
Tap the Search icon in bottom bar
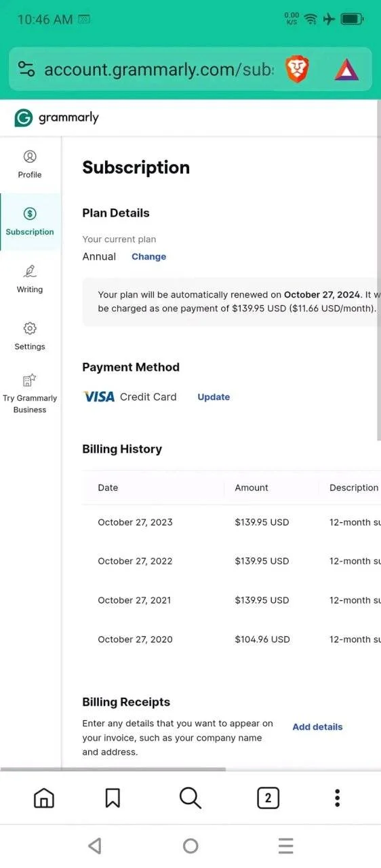coord(190,798)
